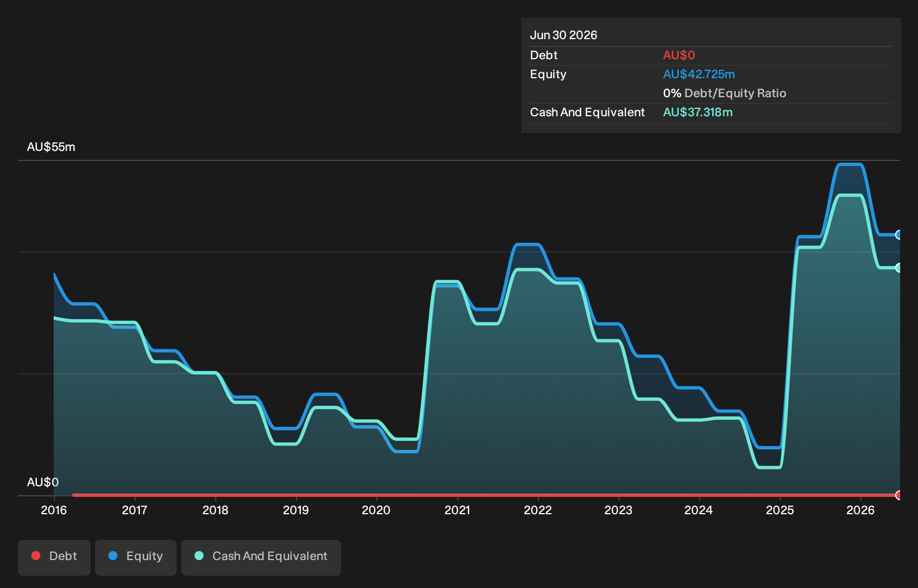Click the AU$37.318m cash value
The image size is (918, 588).
698,112
